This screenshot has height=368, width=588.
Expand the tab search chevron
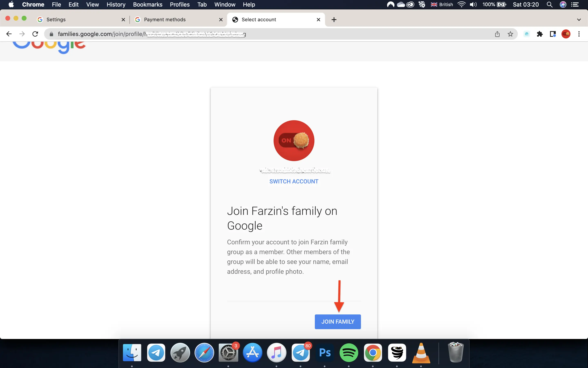(579, 20)
